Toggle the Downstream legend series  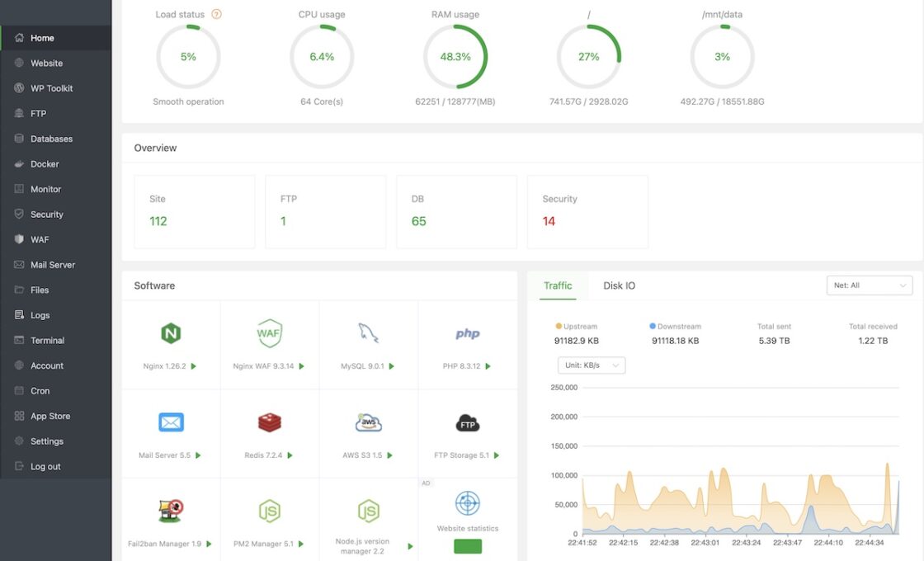coord(676,327)
